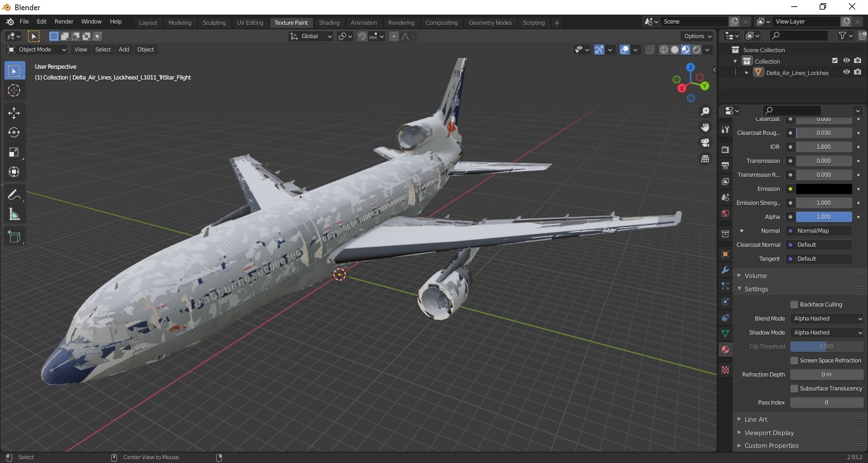Toggle the camera view icon

(705, 142)
